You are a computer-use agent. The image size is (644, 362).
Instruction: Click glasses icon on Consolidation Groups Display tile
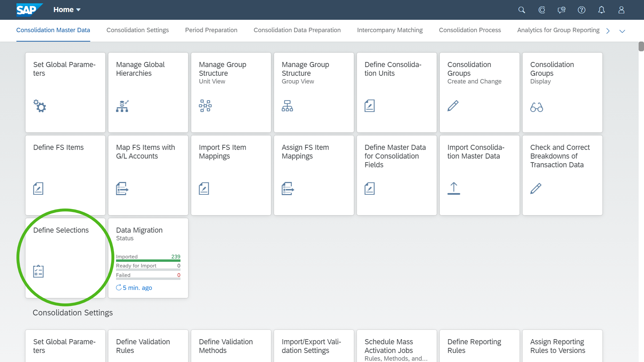click(536, 107)
